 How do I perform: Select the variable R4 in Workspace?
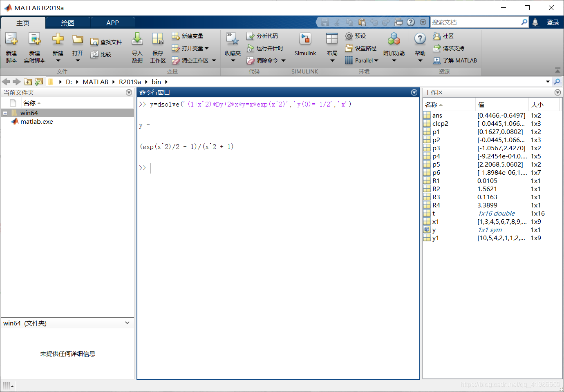click(x=436, y=205)
